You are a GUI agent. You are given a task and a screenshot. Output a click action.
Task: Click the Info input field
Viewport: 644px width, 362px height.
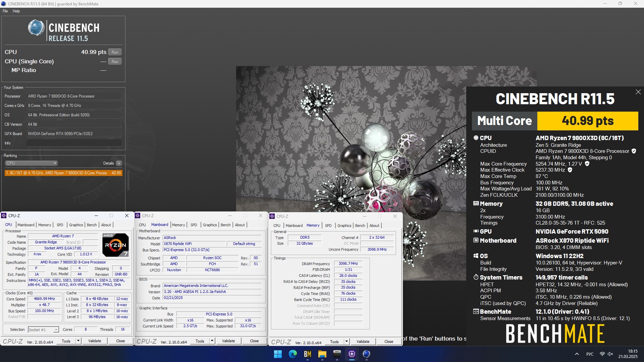74,143
